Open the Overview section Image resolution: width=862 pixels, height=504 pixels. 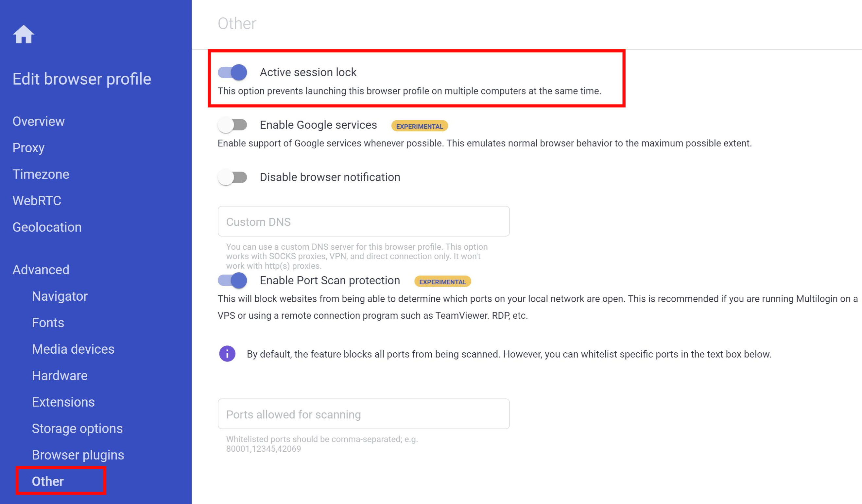point(39,121)
